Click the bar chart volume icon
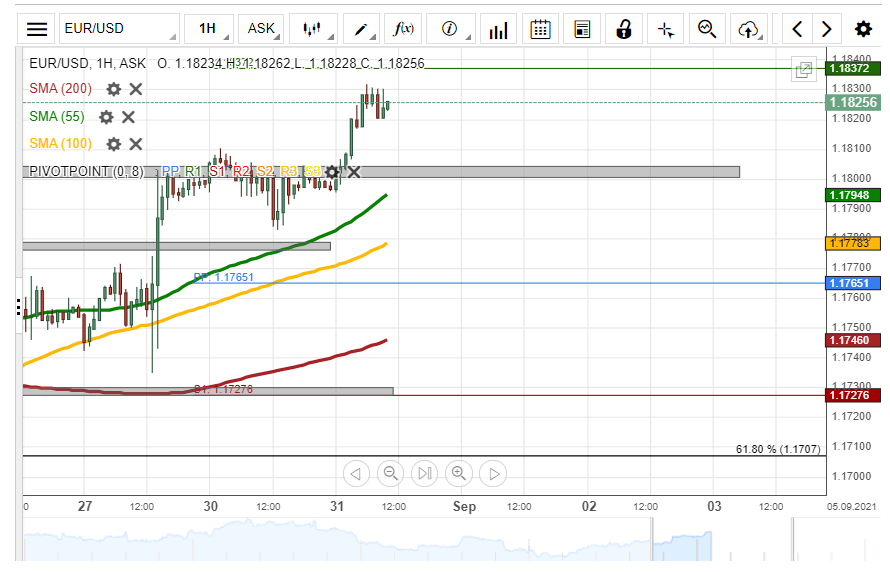 [x=498, y=29]
